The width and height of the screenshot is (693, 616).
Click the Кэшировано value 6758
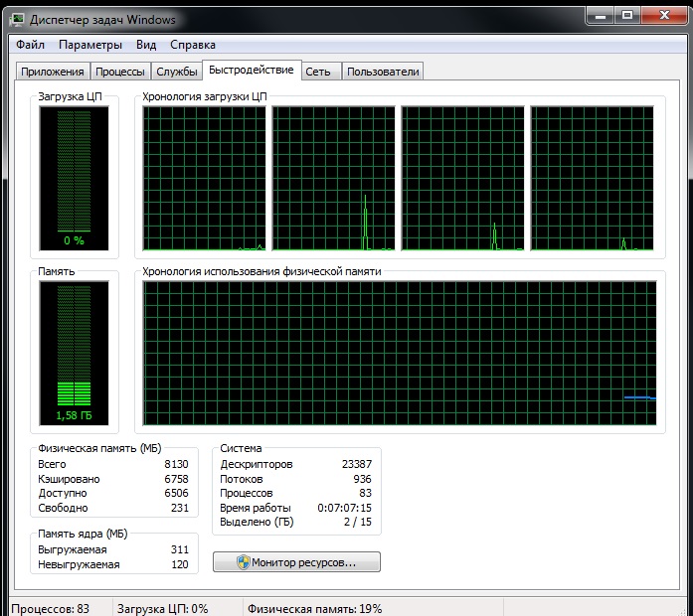176,479
